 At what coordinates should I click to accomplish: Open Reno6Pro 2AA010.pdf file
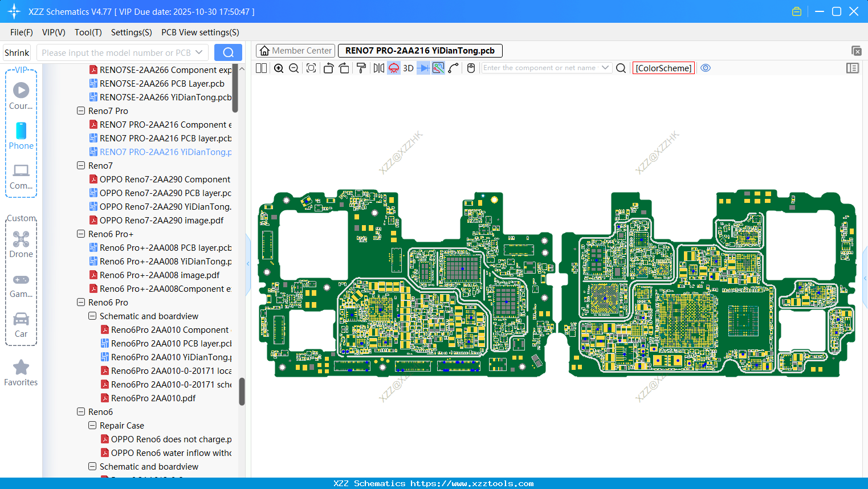153,398
